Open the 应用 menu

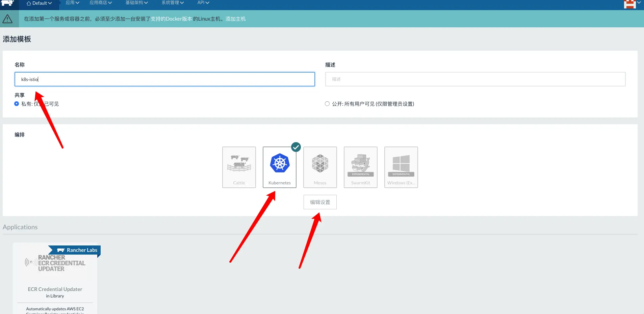pos(72,3)
